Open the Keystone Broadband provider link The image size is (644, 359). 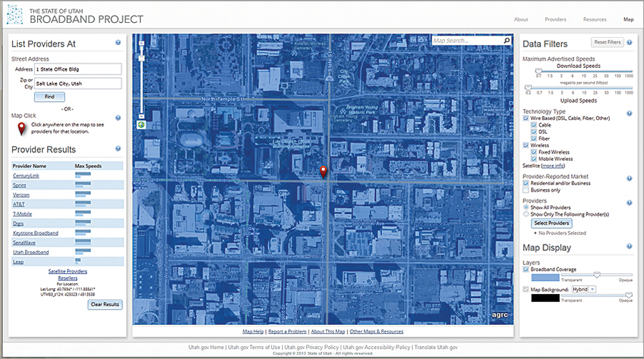pyautogui.click(x=35, y=233)
